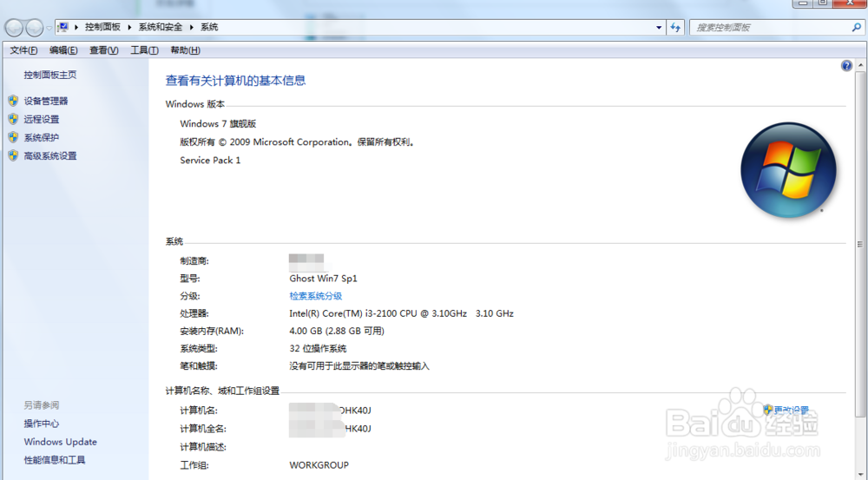The height and width of the screenshot is (480, 868).
Task: Click the shield icon beside 高级系统设置
Action: [13, 155]
